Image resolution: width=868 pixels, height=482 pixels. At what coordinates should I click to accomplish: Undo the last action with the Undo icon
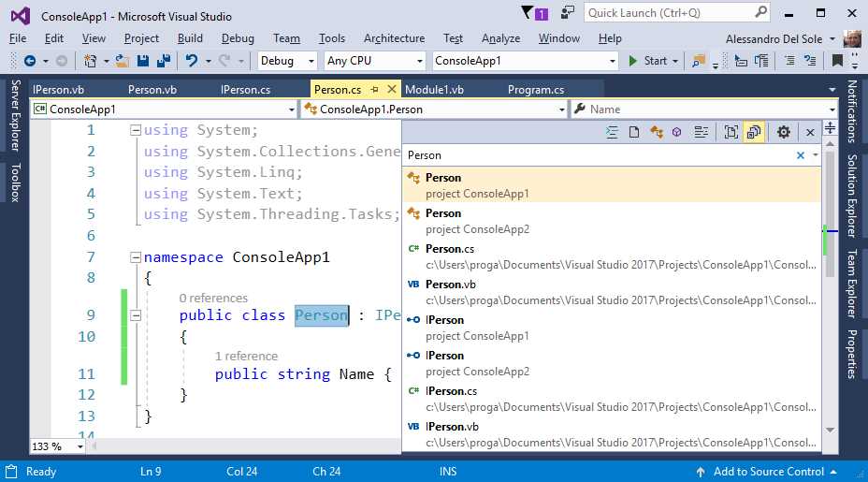tap(192, 61)
